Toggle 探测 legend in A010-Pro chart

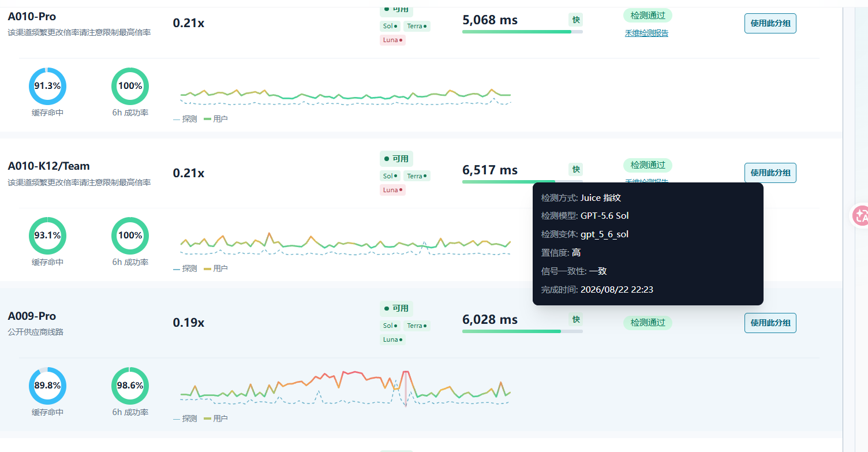coord(185,119)
